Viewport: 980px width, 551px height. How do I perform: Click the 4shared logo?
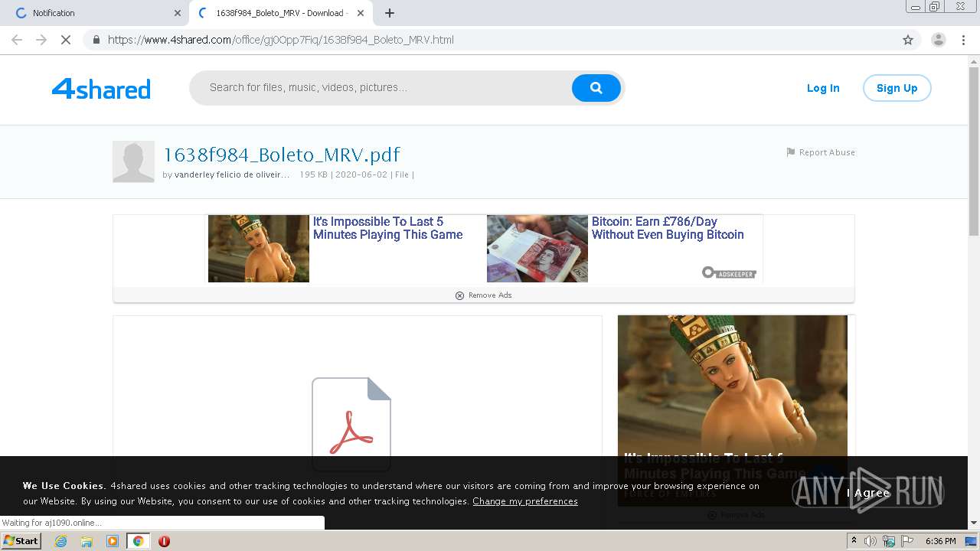click(x=101, y=89)
